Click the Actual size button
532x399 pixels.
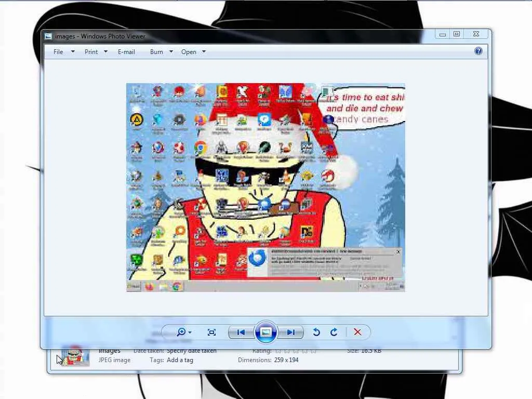(211, 332)
